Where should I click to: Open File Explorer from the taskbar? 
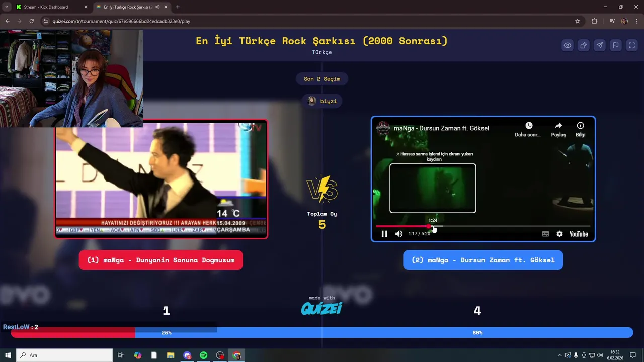171,355
